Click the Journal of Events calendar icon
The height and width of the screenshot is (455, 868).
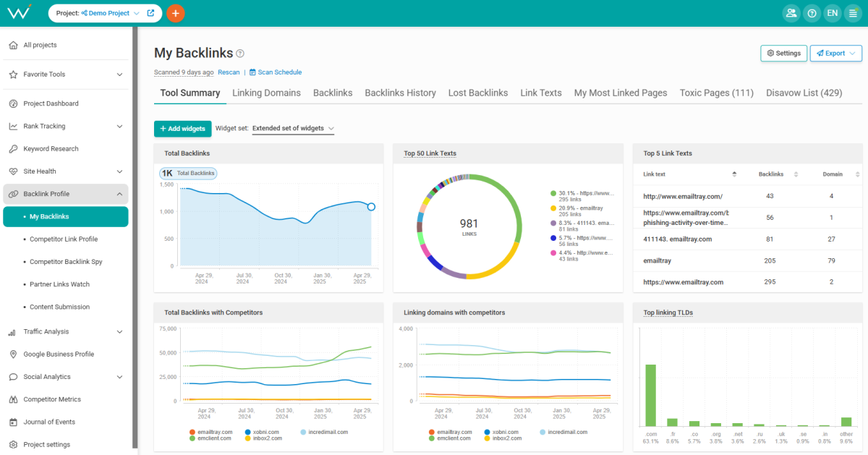[x=13, y=422]
